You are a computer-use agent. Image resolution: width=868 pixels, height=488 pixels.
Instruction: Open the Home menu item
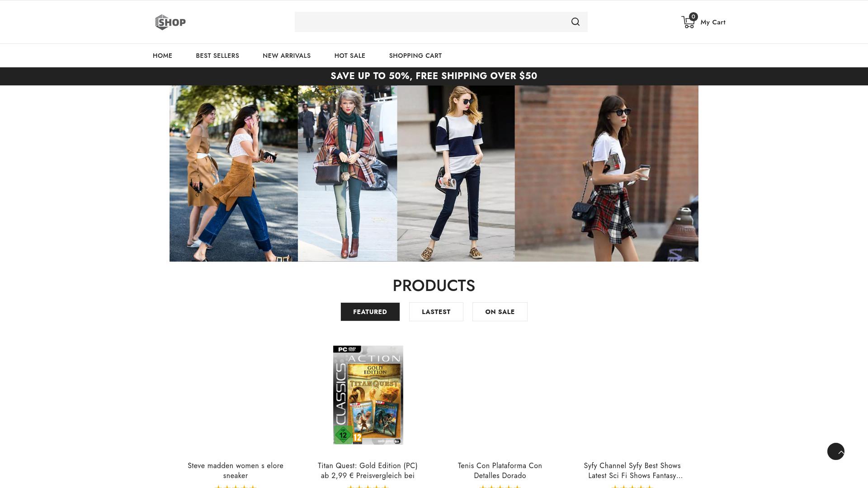[162, 56]
